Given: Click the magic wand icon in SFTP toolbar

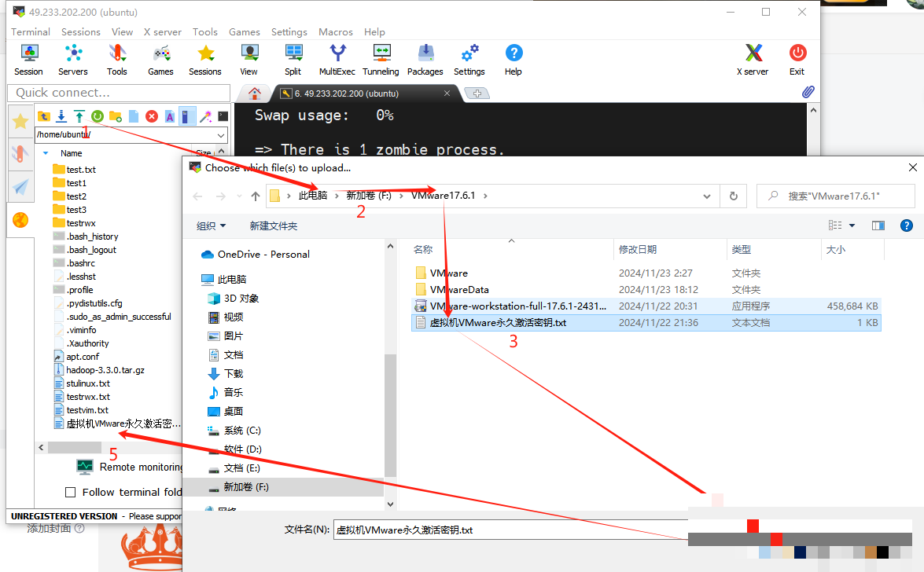Looking at the screenshot, I should point(205,116).
